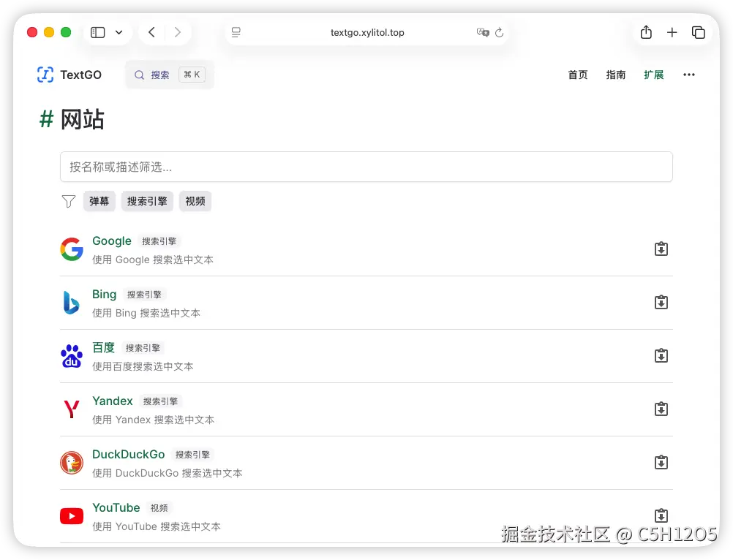Open the 扩展 navigation link
The height and width of the screenshot is (560, 733).
click(653, 75)
